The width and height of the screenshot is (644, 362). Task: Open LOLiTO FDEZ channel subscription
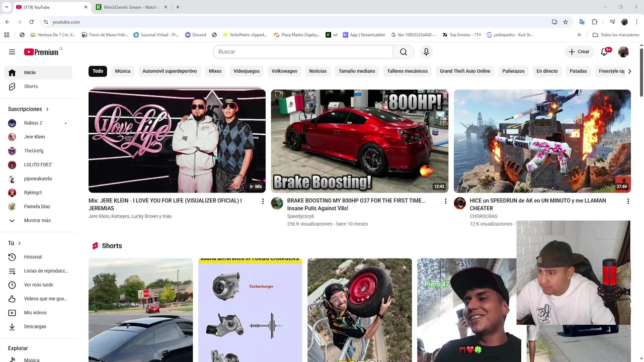click(38, 165)
